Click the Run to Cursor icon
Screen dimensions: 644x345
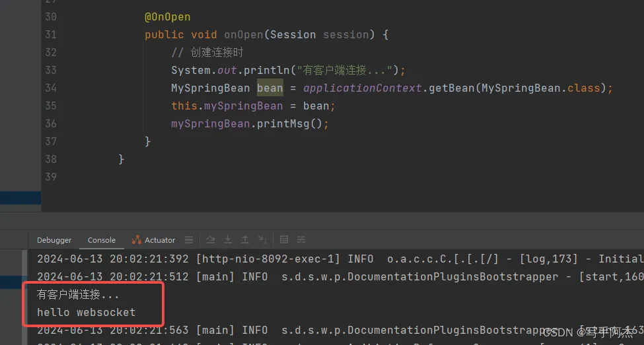click(x=262, y=239)
